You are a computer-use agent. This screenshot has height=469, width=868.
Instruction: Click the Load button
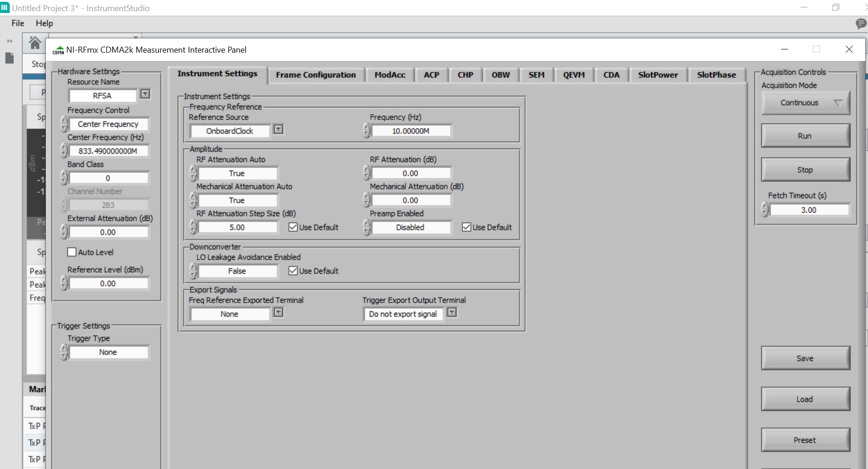(x=805, y=399)
